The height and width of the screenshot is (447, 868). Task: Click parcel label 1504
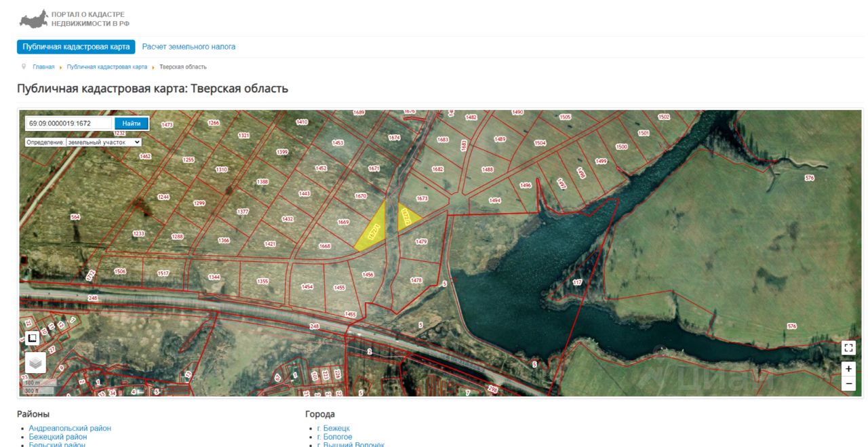coord(540,143)
